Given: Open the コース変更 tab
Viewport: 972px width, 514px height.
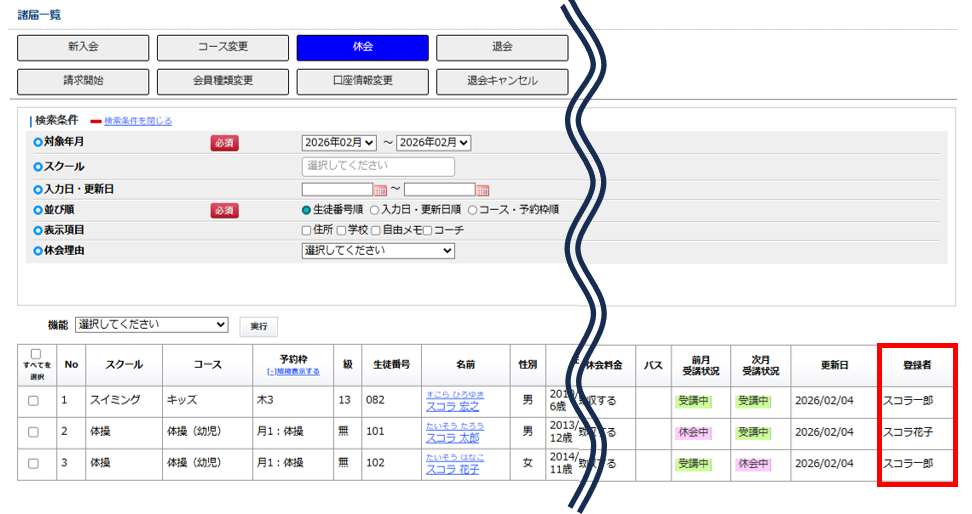Looking at the screenshot, I should [x=222, y=47].
